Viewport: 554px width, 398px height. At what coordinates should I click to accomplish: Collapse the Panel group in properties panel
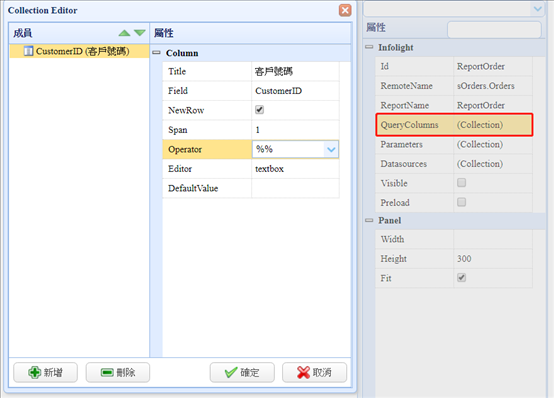coord(369,220)
